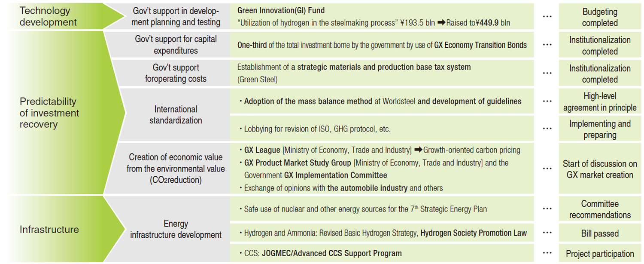Select Energy infrastructure development cell
The width and height of the screenshot is (644, 264).
tap(176, 229)
